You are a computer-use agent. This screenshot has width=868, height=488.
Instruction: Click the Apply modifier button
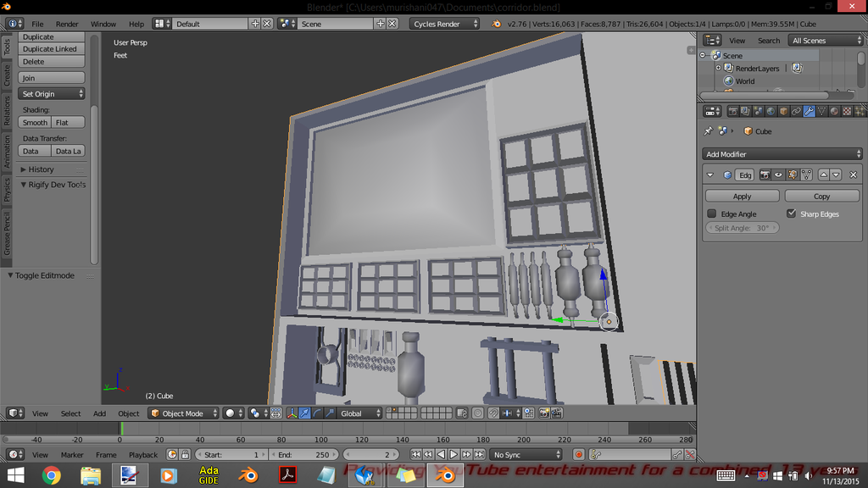point(742,196)
